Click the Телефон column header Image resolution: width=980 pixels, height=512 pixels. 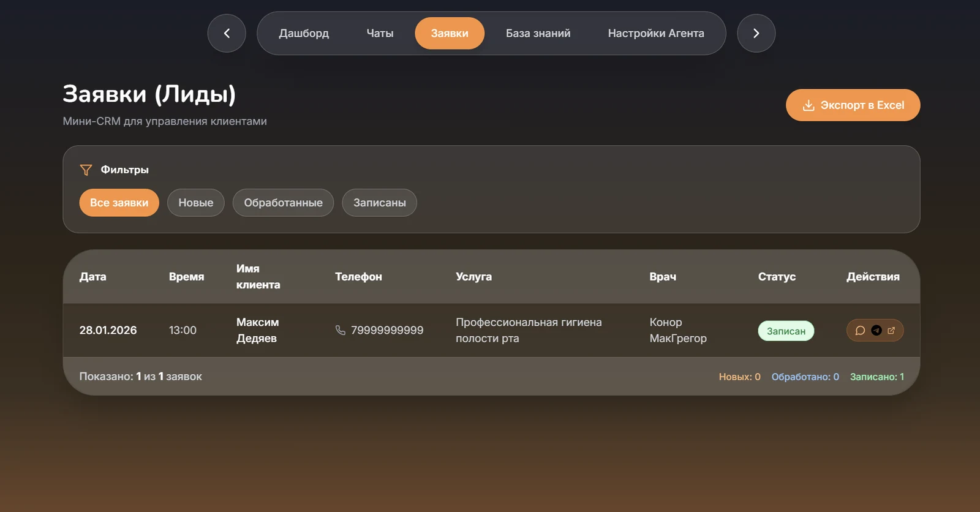[358, 276]
